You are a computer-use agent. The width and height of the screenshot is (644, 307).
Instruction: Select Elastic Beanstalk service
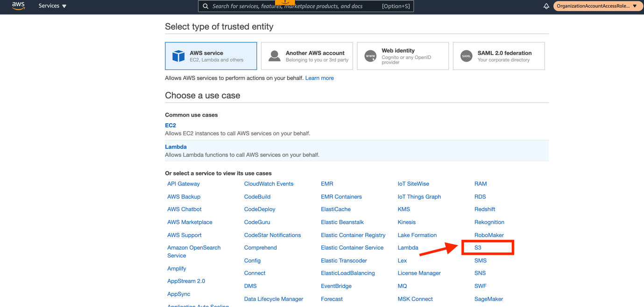[342, 223]
